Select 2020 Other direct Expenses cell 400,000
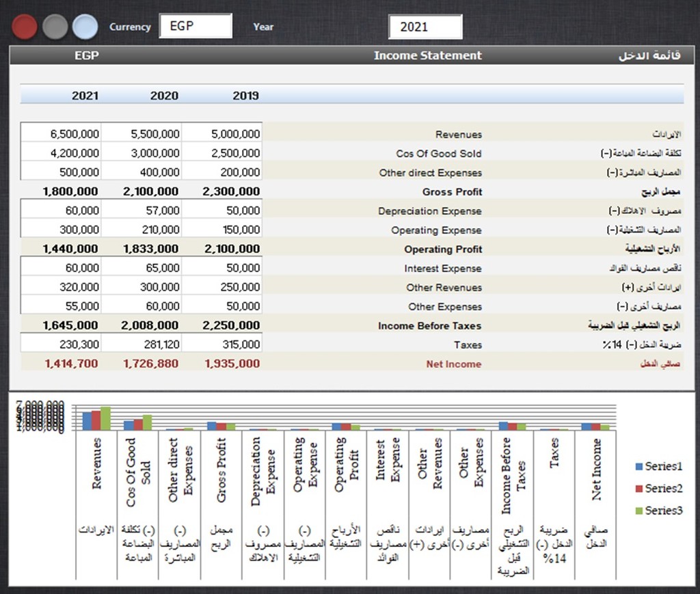The height and width of the screenshot is (594, 700). (141, 172)
